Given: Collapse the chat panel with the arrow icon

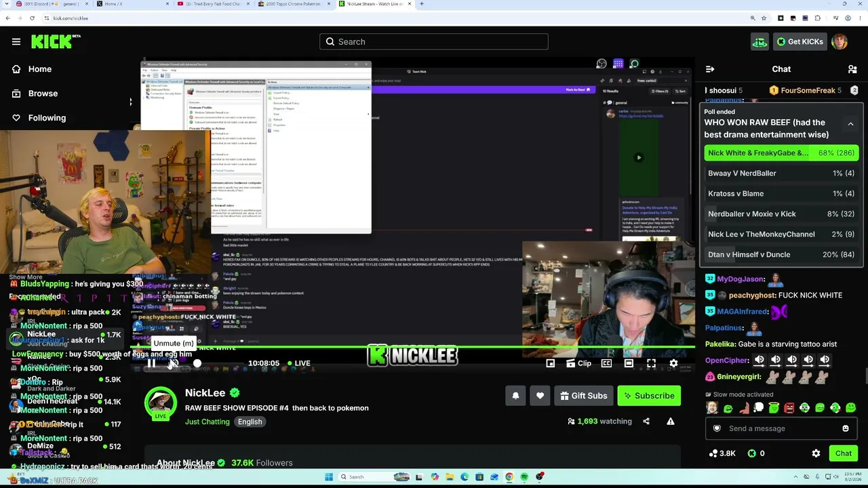Looking at the screenshot, I should coord(710,69).
